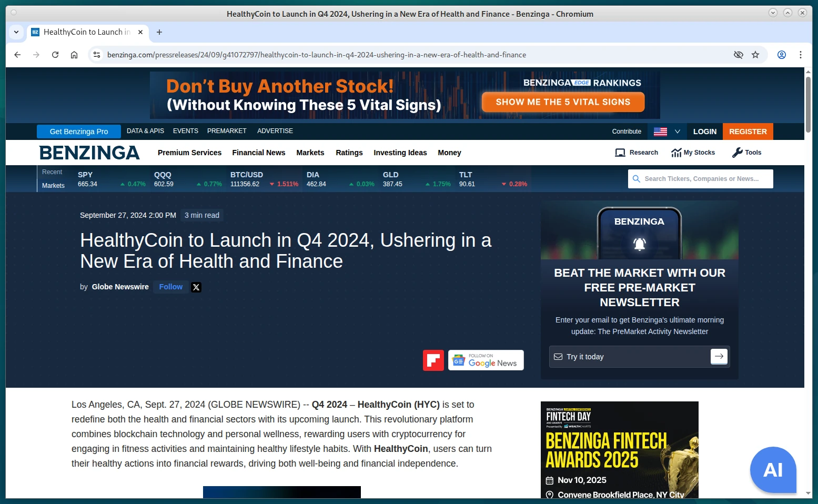The image size is (818, 504).
Task: Toggle the tracking protection eye icon
Action: [x=739, y=55]
